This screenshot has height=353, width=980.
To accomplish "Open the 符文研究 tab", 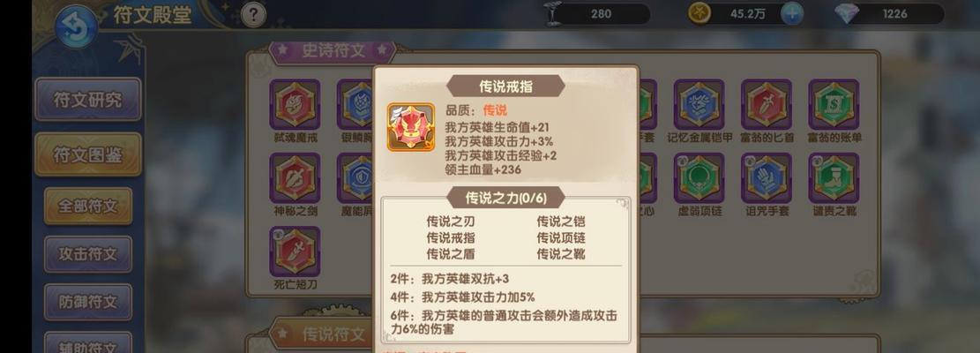I will [88, 100].
